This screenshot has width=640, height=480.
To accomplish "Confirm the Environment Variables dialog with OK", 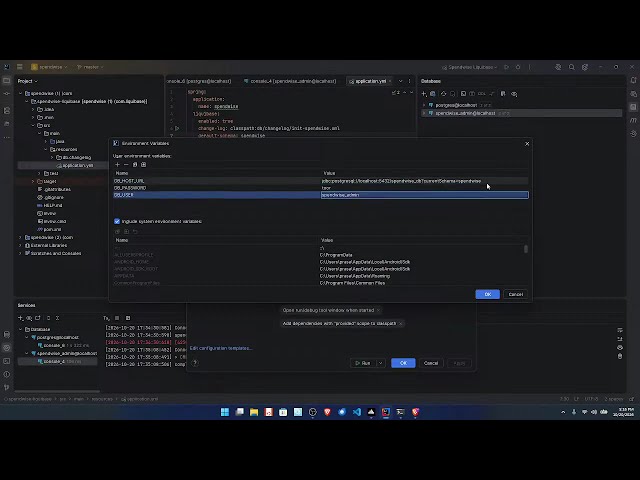I will 487,294.
